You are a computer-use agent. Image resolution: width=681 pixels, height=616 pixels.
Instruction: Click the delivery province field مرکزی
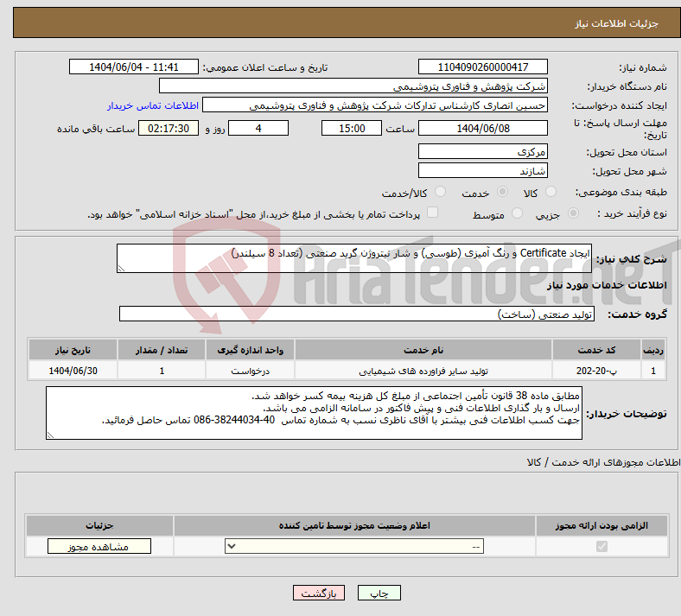[482, 151]
